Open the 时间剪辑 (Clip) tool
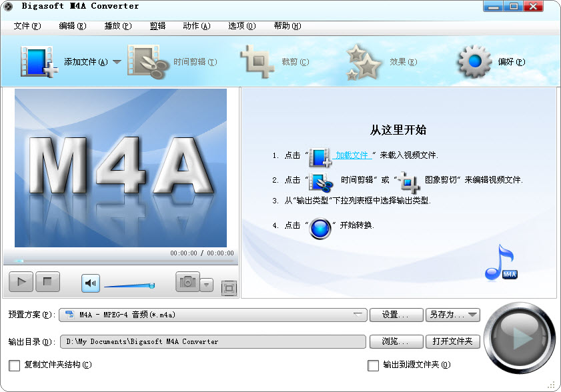The height and width of the screenshot is (392, 561). [148, 60]
